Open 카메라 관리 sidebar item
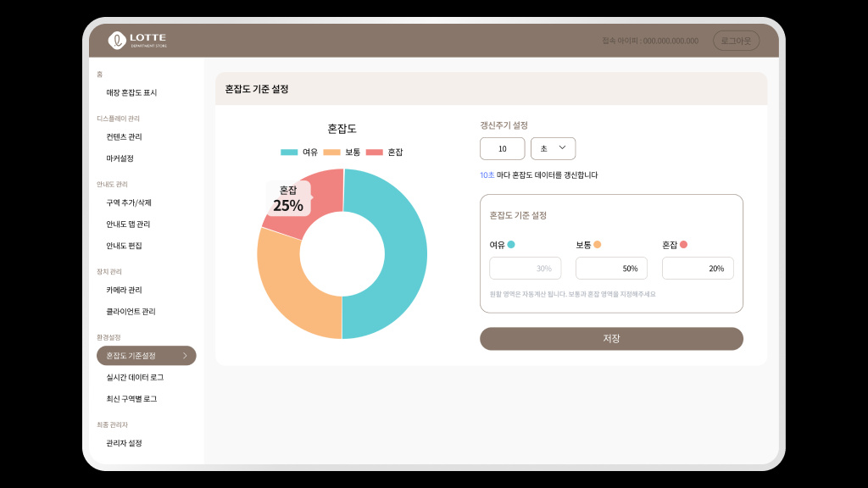This screenshot has width=868, height=488. 124,290
